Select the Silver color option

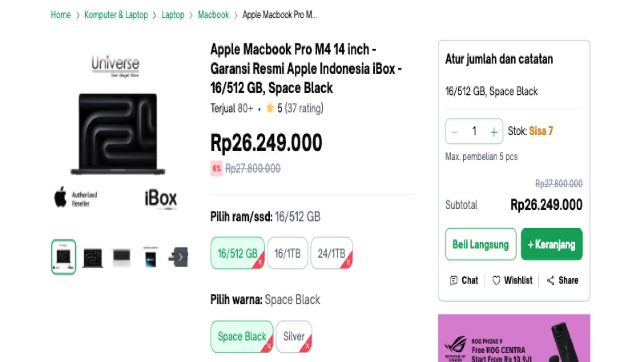pyautogui.click(x=294, y=337)
